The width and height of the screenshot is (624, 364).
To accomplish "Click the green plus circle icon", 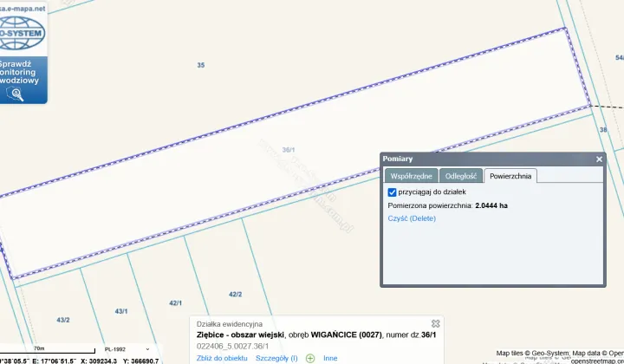I will point(310,359).
